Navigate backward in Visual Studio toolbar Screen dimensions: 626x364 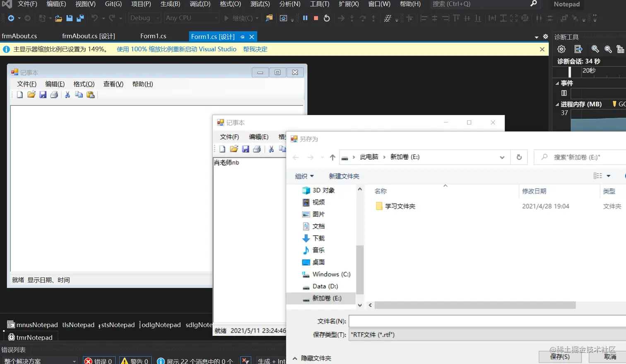11,18
